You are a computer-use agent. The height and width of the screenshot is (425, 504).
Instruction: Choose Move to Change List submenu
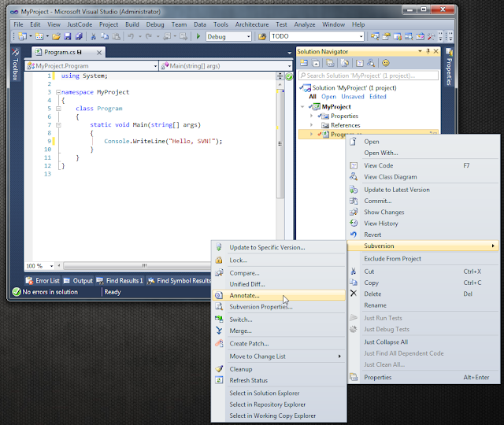[x=279, y=357]
